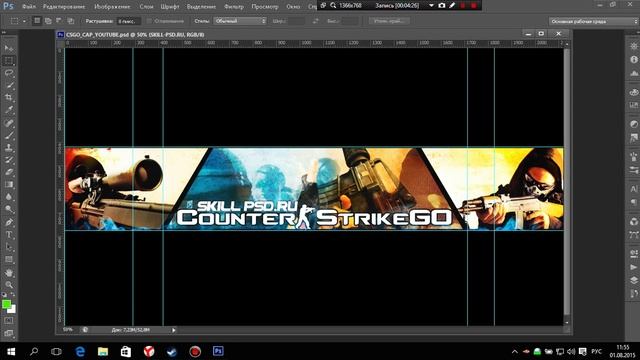Select the History Brush tool
This screenshot has width=640, height=360.
(x=9, y=160)
